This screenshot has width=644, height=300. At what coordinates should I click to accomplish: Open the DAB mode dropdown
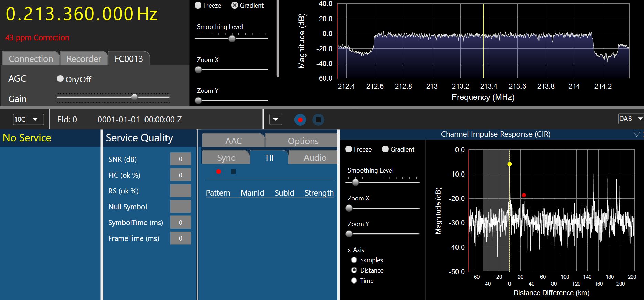click(631, 119)
